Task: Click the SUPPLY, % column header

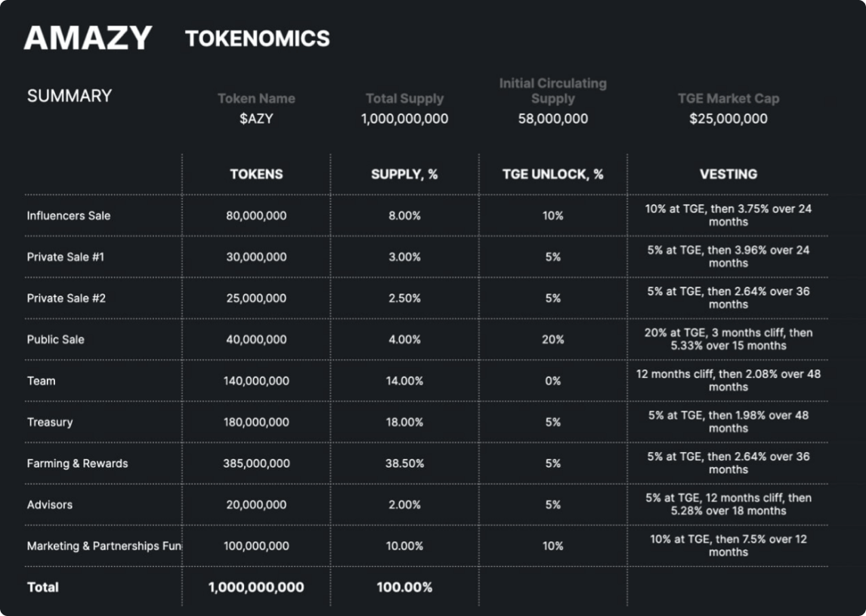Action: [404, 174]
